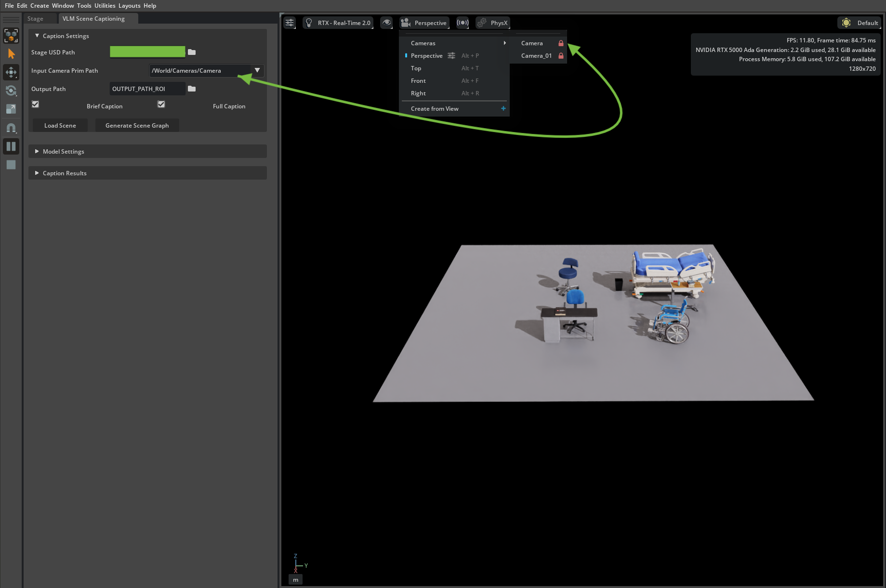This screenshot has width=886, height=588.
Task: Toggle the lock icon for Camera_01
Action: 561,56
